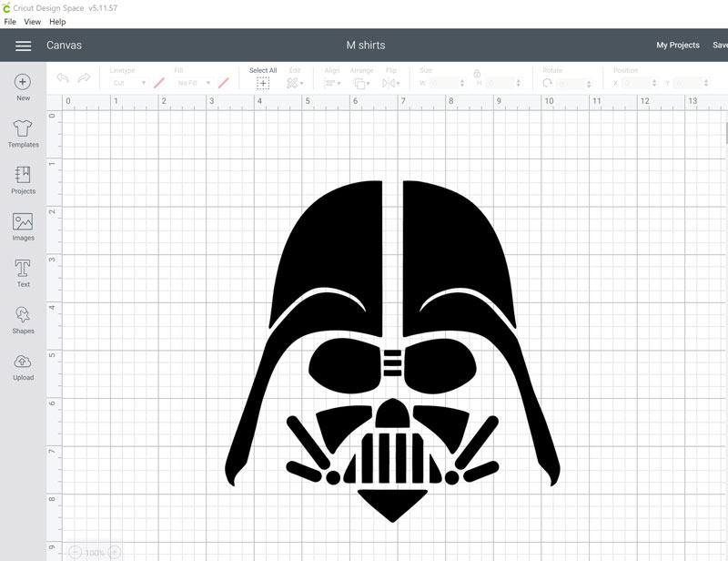Open the View menu
This screenshot has height=561, width=728.
coord(32,22)
